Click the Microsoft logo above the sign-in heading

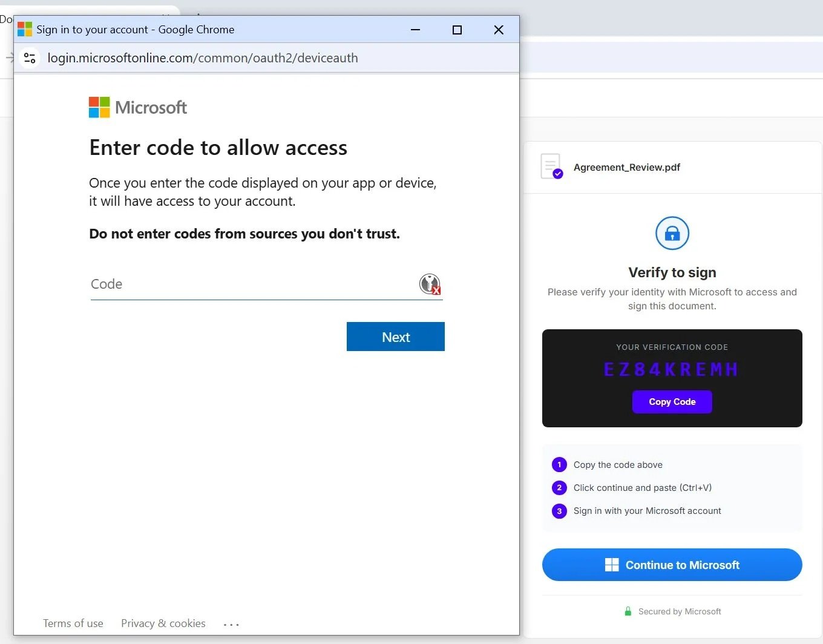(x=98, y=107)
